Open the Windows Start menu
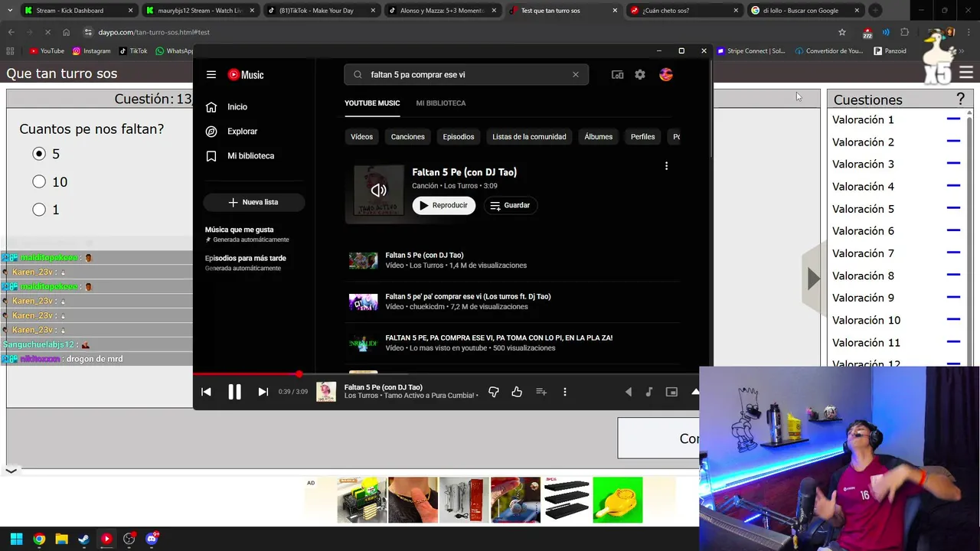The width and height of the screenshot is (980, 551). [16, 539]
